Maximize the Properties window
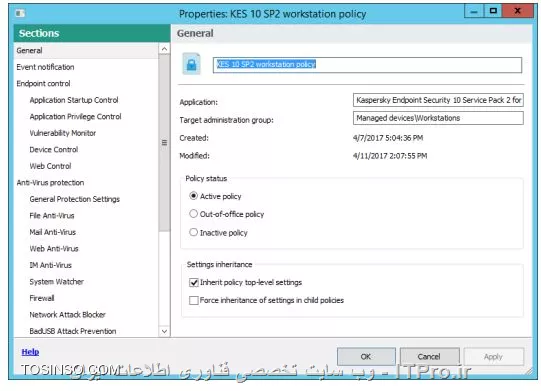The width and height of the screenshot is (541, 391). point(493,11)
